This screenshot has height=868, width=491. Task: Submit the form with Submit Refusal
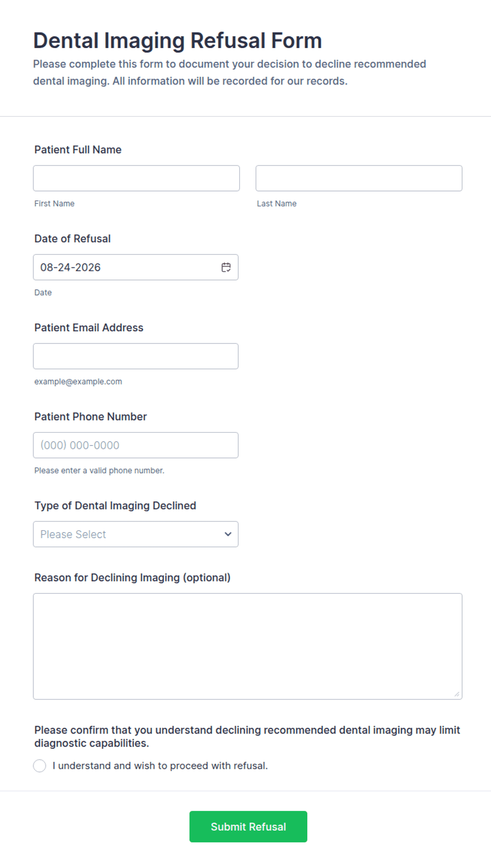pyautogui.click(x=248, y=826)
